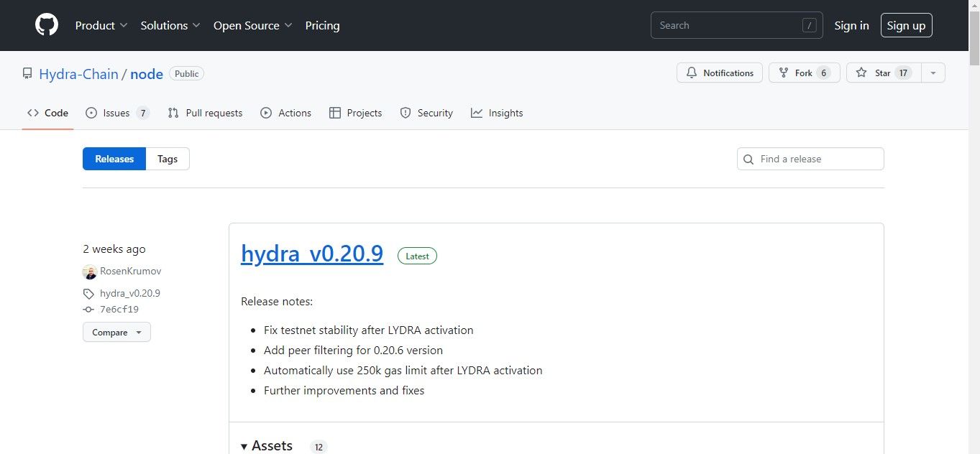Click the Actions play icon
This screenshot has width=980, height=454.
point(266,113)
